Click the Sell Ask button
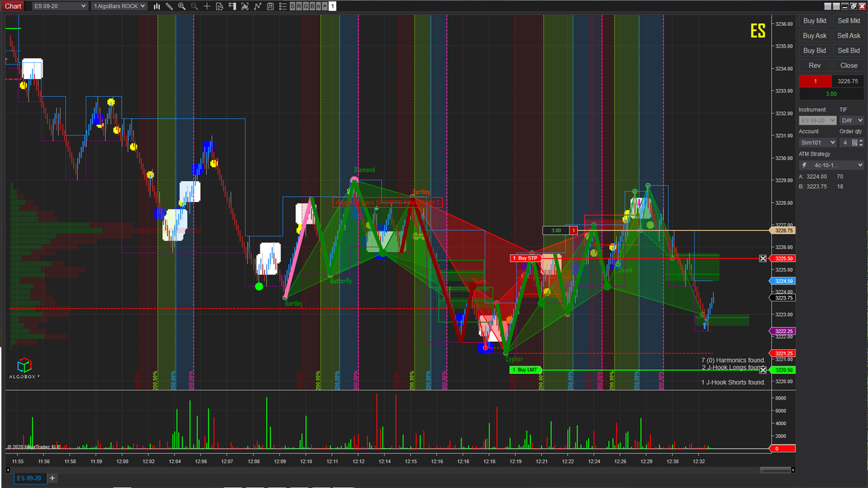This screenshot has width=868, height=488. 848,35
